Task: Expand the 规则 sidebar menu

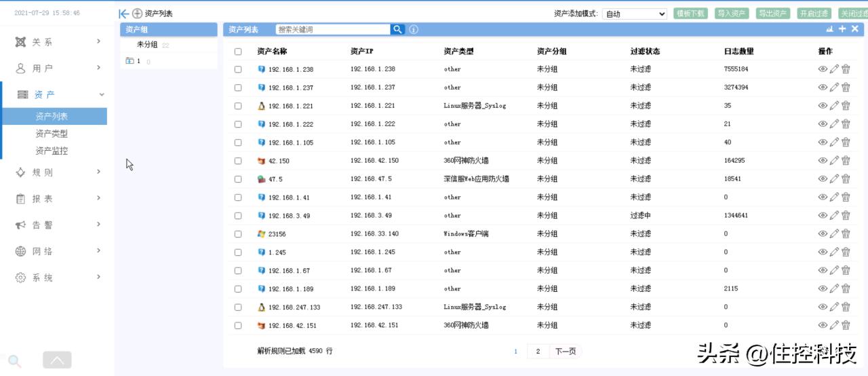Action: (x=58, y=172)
